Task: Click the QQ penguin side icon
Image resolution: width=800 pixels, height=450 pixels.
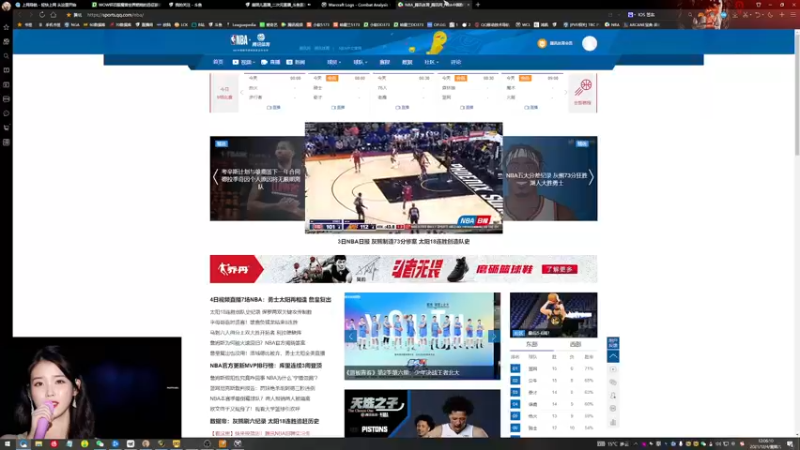Action: point(613,395)
